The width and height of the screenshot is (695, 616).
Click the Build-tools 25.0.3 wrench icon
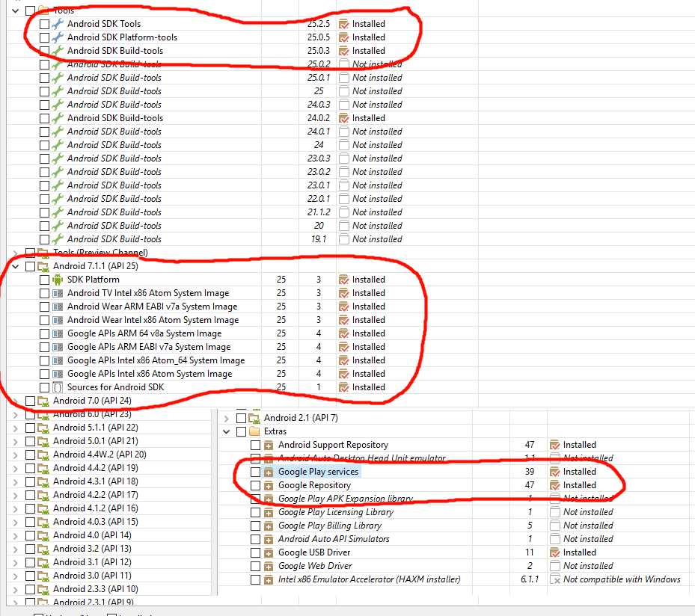point(58,51)
